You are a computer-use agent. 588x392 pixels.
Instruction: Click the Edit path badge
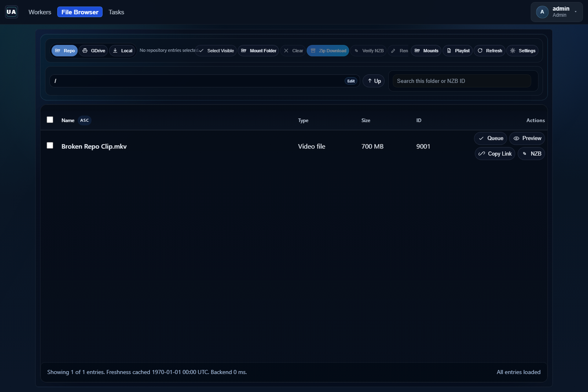351,81
